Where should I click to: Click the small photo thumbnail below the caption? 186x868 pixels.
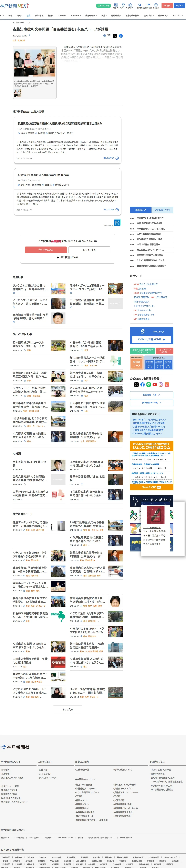coord(18,93)
